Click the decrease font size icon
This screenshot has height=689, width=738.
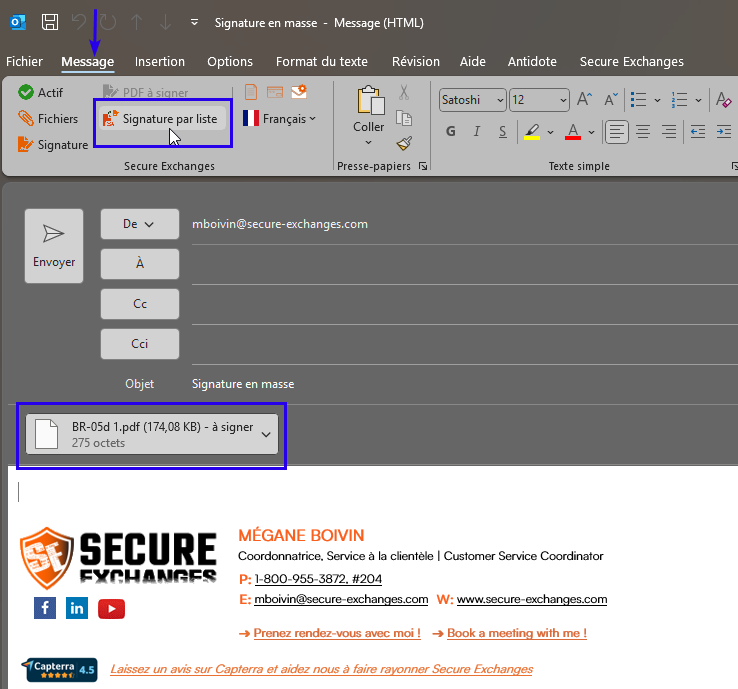[611, 99]
